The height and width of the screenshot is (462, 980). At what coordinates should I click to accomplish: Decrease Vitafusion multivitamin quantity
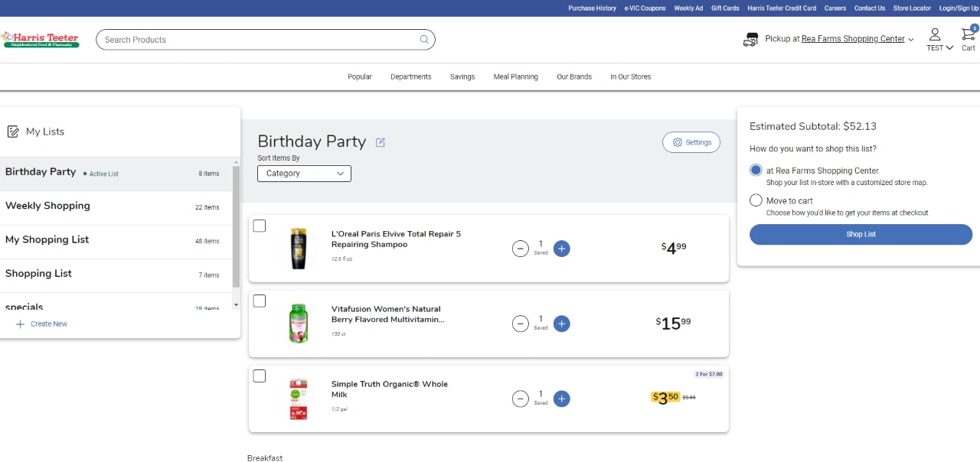(x=521, y=324)
